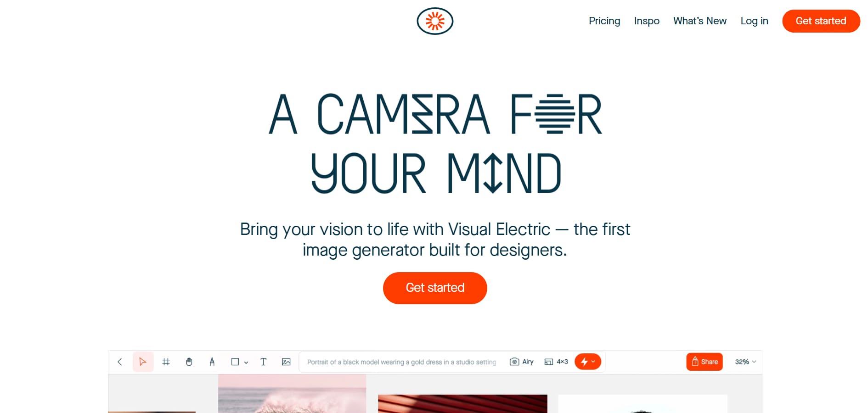
Task: Open the Inspo page
Action: (x=647, y=21)
